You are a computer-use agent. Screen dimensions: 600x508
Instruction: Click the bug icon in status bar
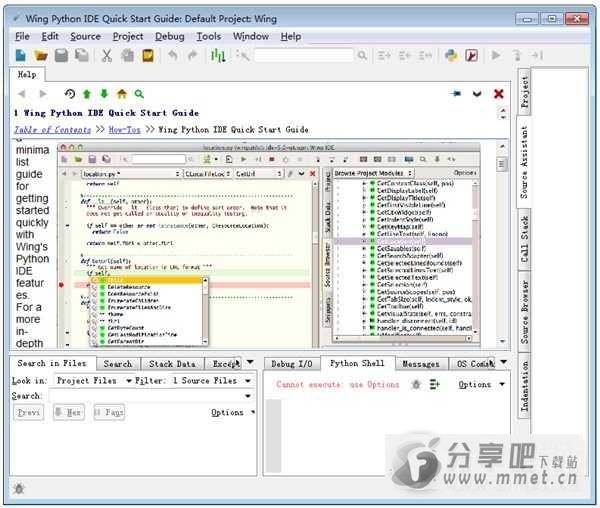[19, 488]
